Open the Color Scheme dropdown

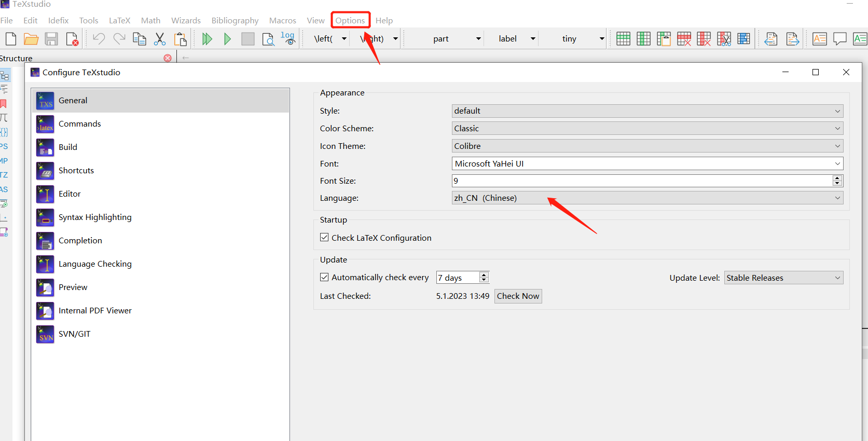tap(647, 129)
